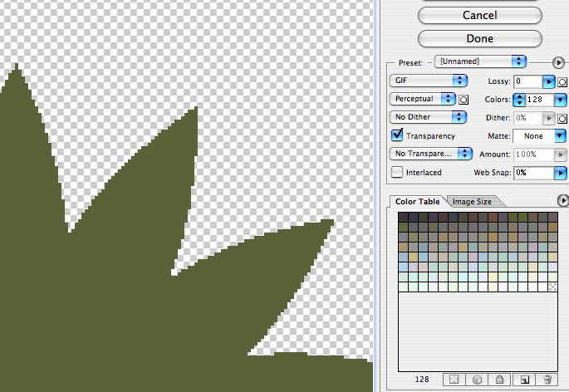
Task: Open the Preset flyout menu arrow
Action: (559, 61)
